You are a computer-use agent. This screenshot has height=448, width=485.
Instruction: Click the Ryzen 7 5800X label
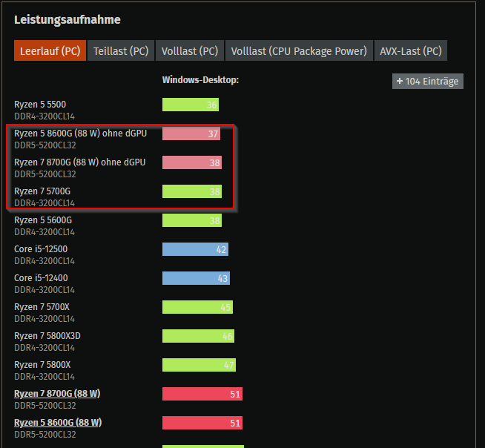point(42,365)
